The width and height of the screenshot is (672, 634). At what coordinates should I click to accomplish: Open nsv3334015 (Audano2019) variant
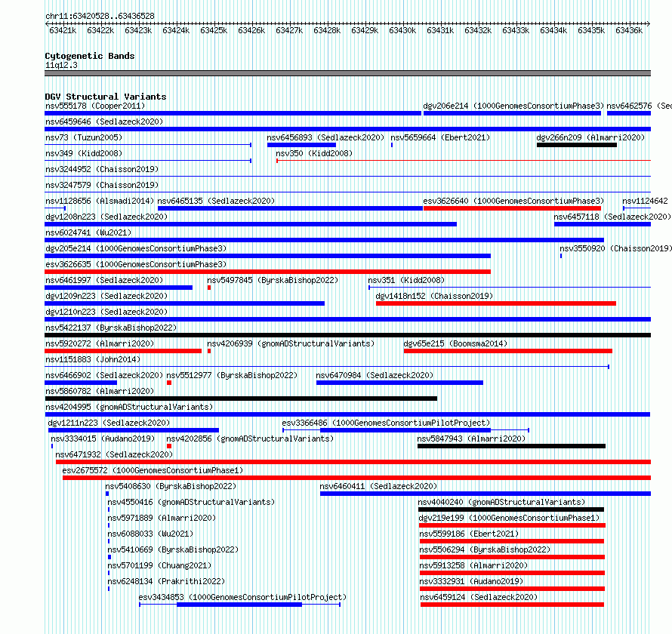pos(103,439)
